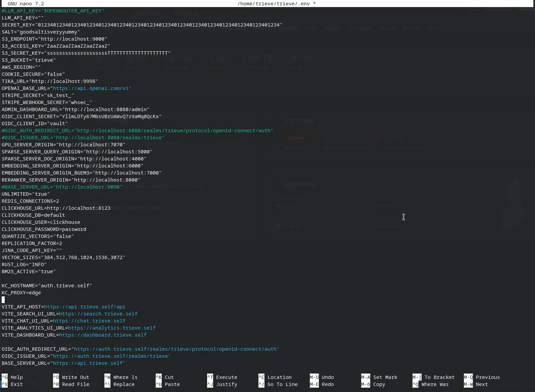Click the SECRET_KEY line
535x392 pixels.
[x=142, y=25]
